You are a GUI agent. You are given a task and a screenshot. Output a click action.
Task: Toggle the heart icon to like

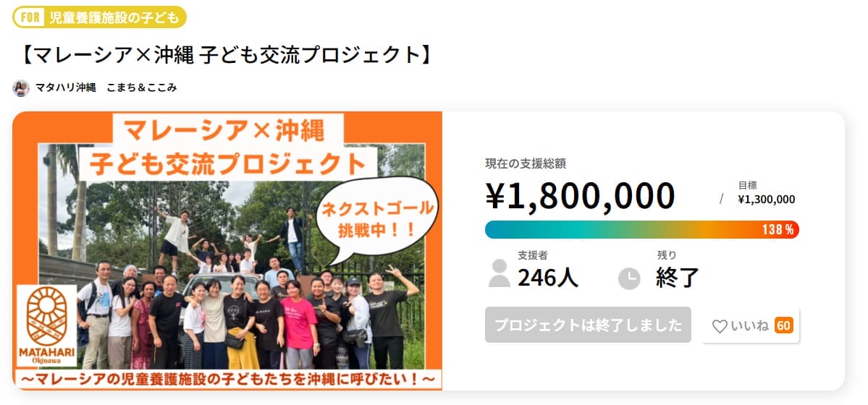719,326
